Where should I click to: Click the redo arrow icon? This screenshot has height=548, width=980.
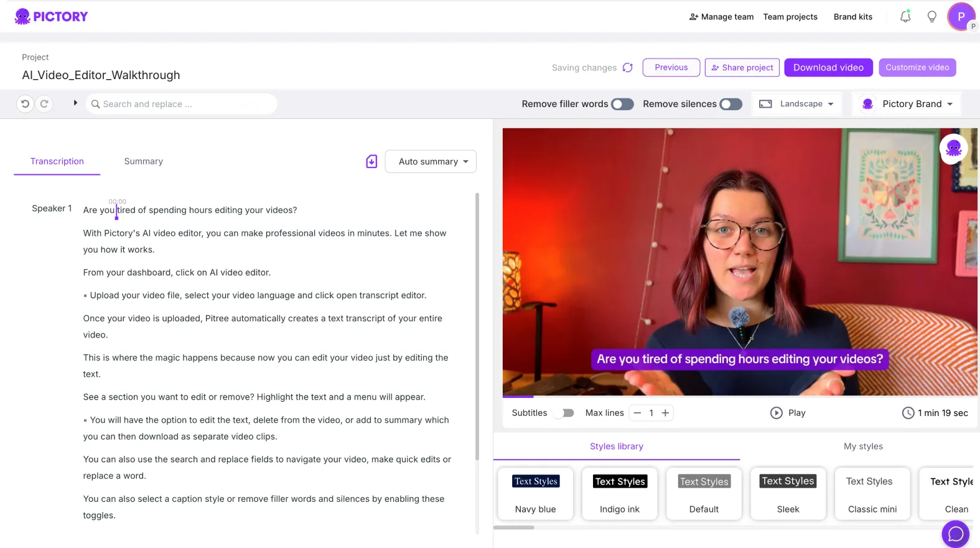point(44,104)
